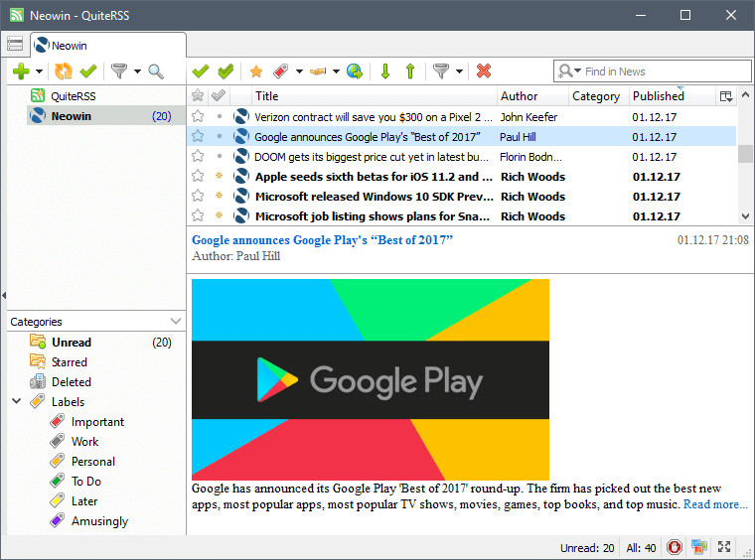Switch to the Neowin tab
Viewport: 755px width, 560px height.
[108, 46]
